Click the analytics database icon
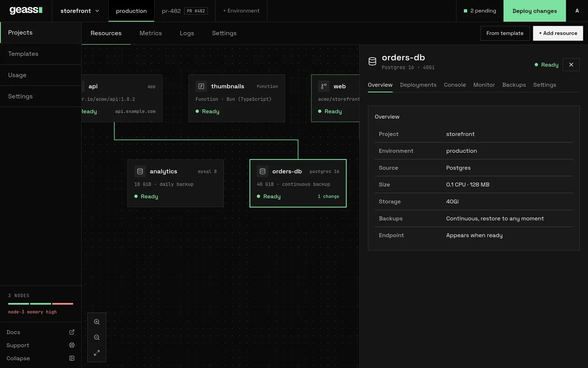The height and width of the screenshot is (368, 588). (x=140, y=171)
